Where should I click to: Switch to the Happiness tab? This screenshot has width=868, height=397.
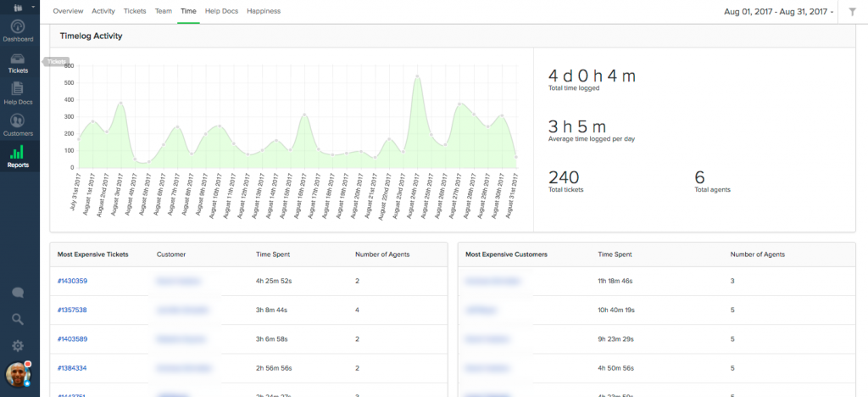click(x=264, y=11)
